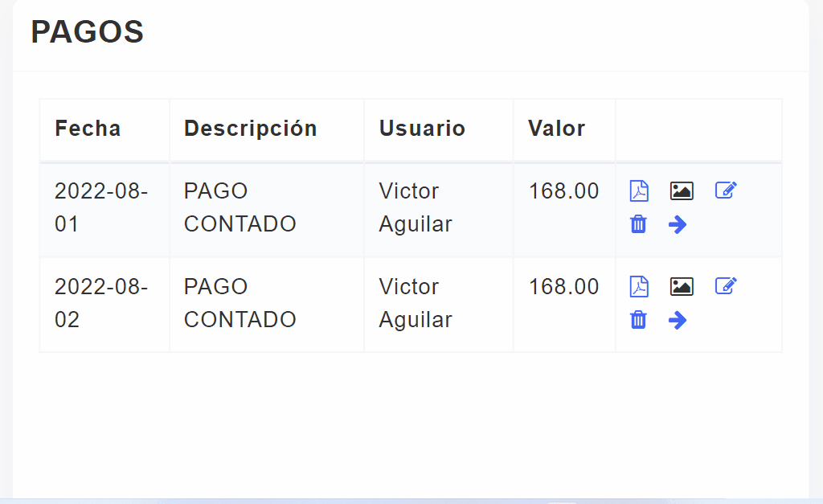Click the PAGOS heading
Viewport: 823px width, 504px height.
(x=87, y=32)
